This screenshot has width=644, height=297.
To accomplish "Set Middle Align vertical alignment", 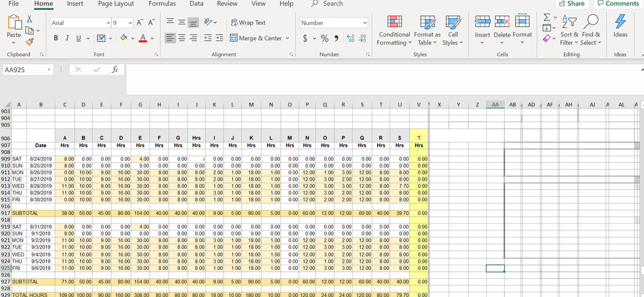I will [x=182, y=22].
